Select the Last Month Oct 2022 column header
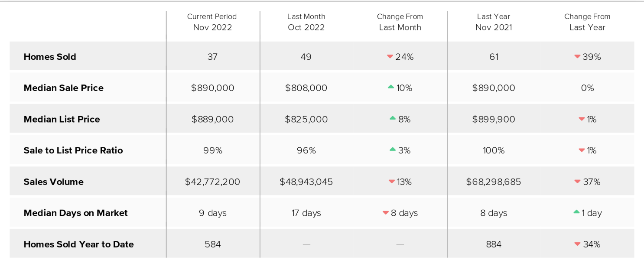Image resolution: width=644 pixels, height=273 pixels. click(306, 22)
